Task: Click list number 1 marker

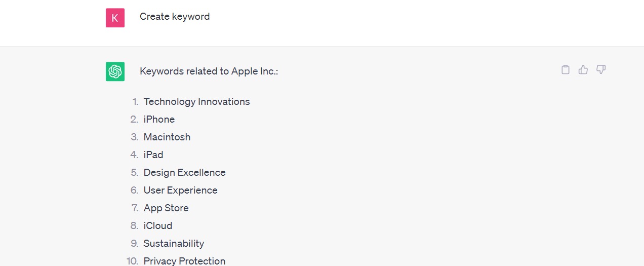Action: (x=135, y=102)
